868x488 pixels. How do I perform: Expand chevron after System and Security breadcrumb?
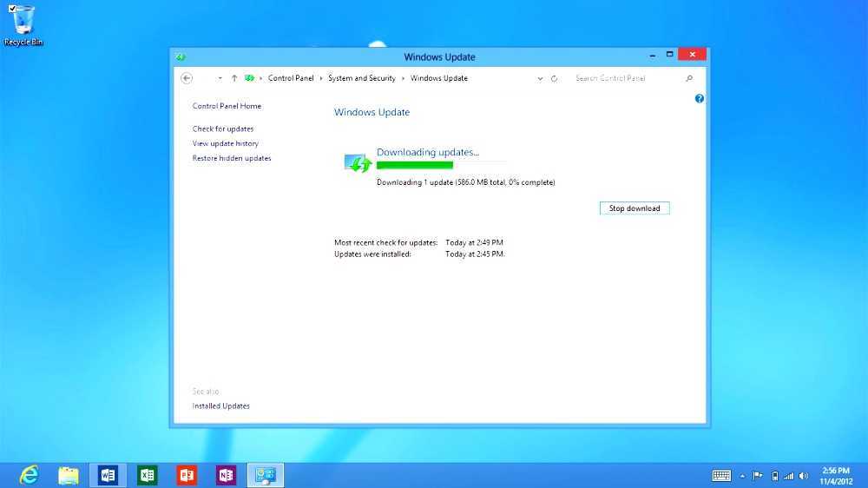[403, 78]
